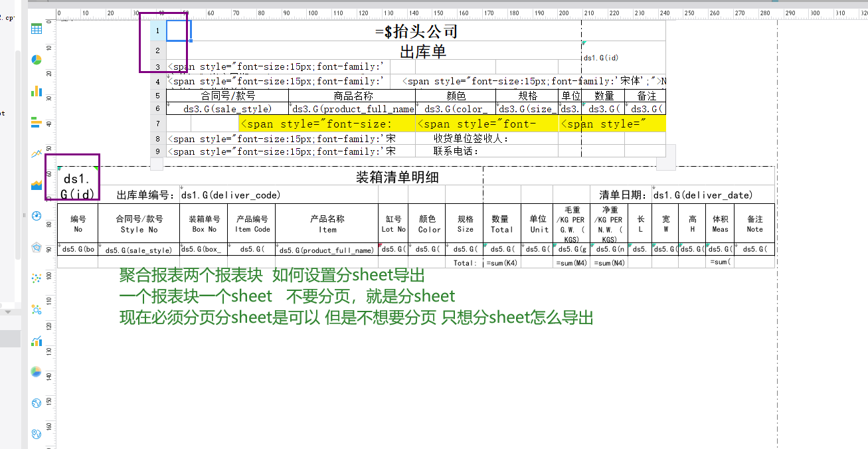Add a gauge chart from sidebar

click(x=37, y=216)
